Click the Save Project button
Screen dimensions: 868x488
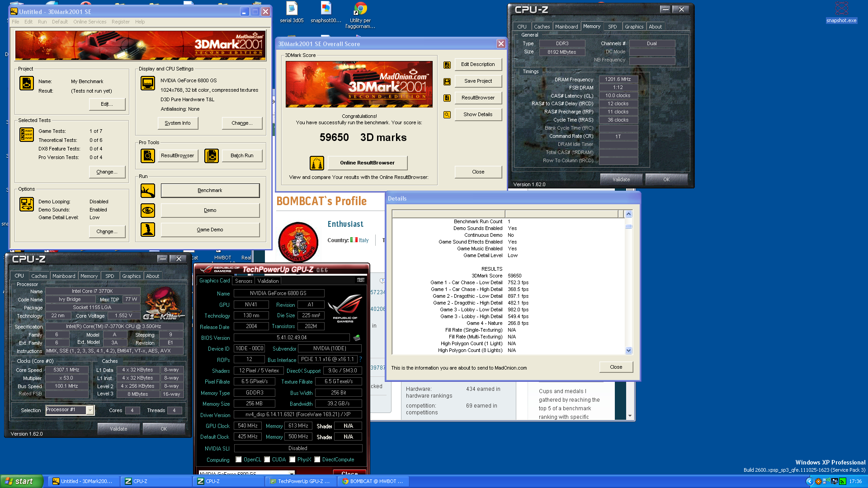(x=478, y=81)
